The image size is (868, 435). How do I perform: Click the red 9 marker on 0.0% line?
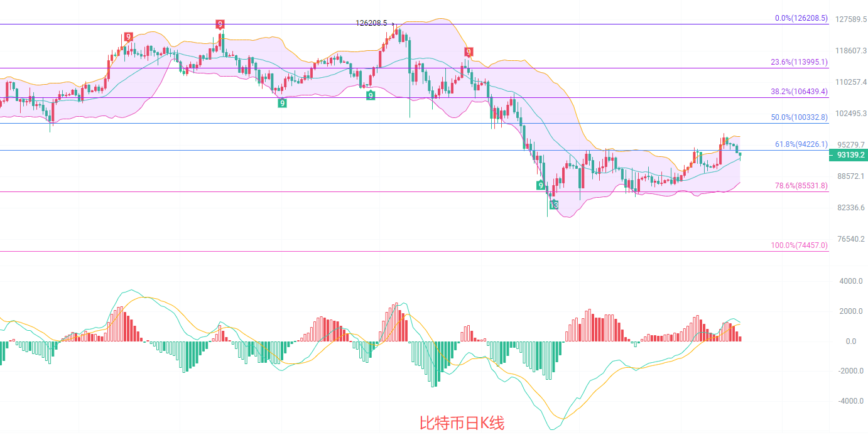coord(220,24)
